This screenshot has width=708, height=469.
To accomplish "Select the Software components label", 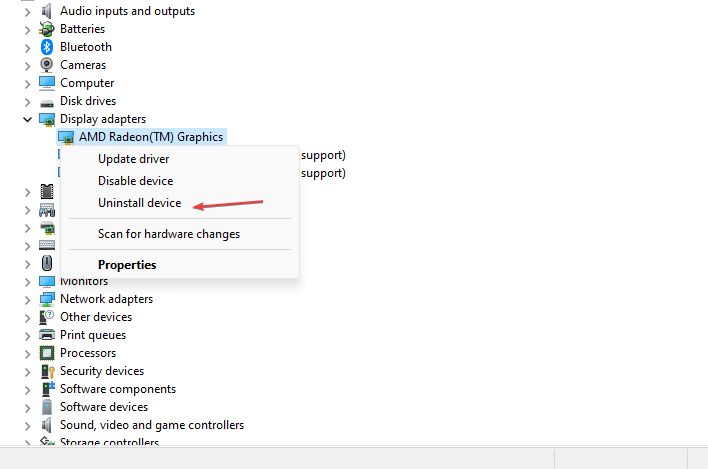I will [118, 389].
